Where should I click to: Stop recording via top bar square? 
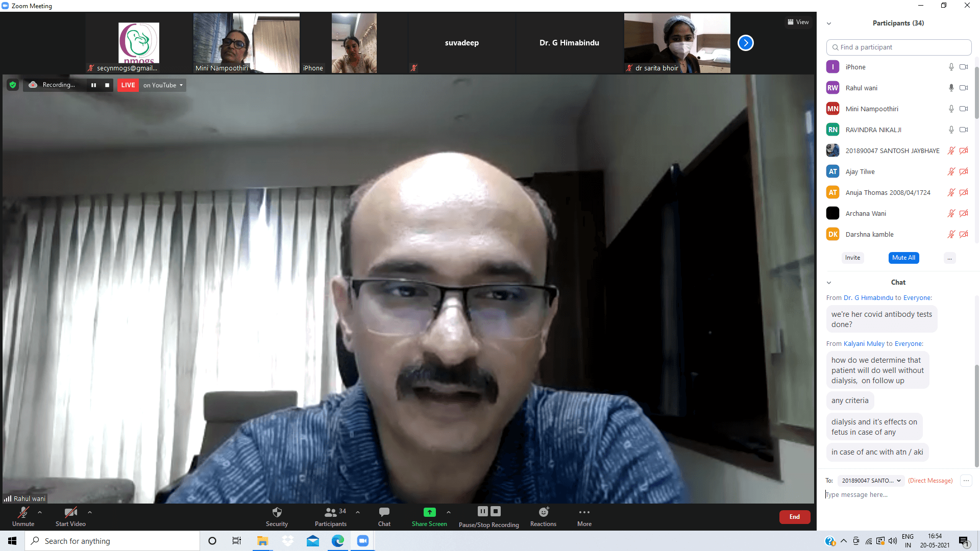pos(107,85)
